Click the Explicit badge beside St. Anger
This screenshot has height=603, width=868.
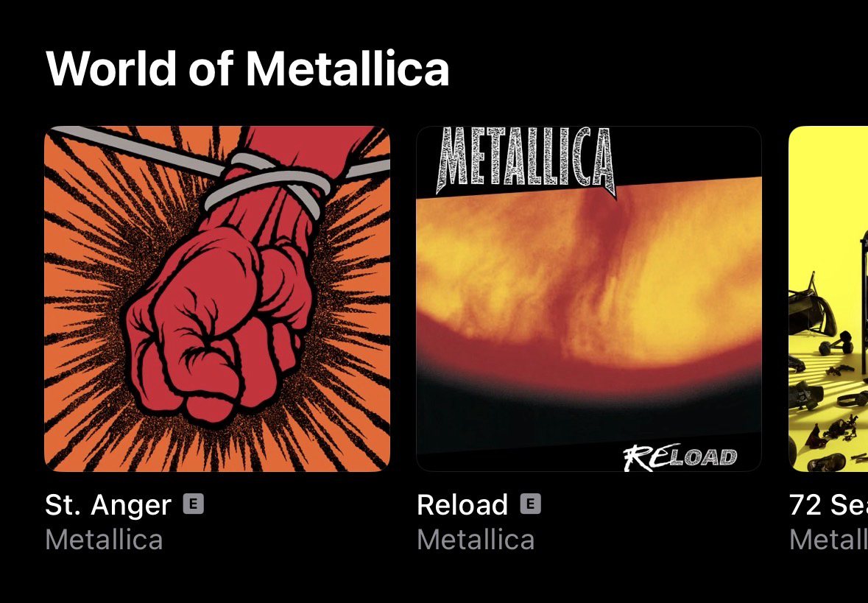tap(193, 504)
